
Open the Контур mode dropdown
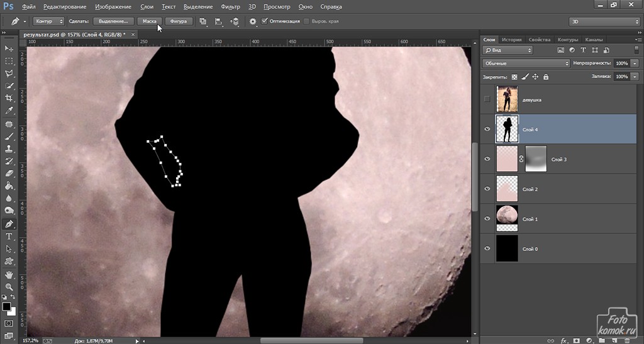pyautogui.click(x=48, y=21)
